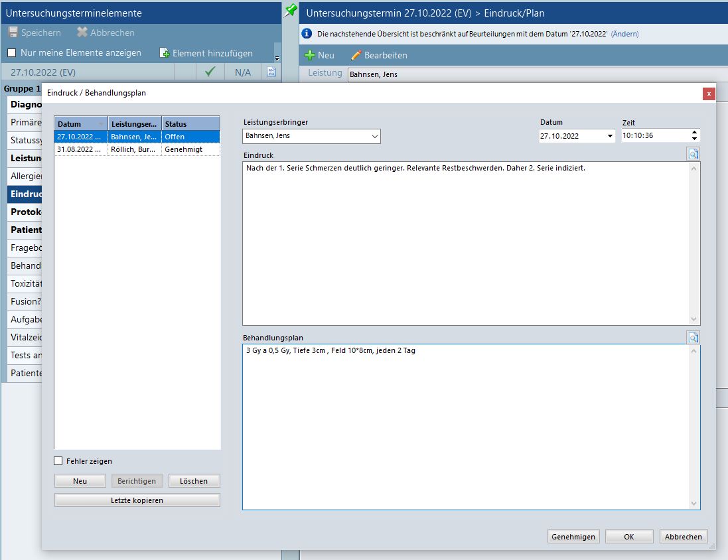Click the Eindruck text box scrollbar
This screenshot has height=560, width=728.
pos(694,243)
